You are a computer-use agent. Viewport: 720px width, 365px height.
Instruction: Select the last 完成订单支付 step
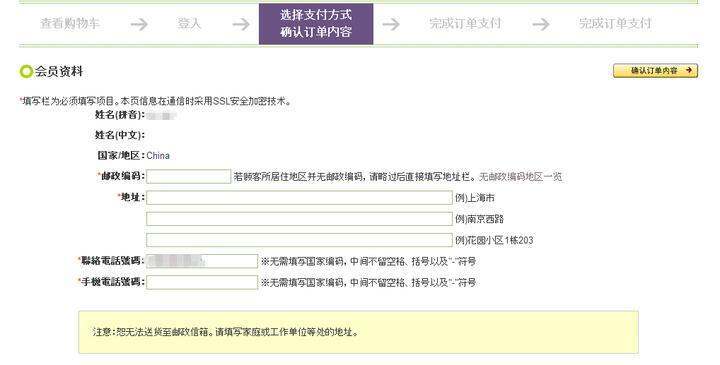click(615, 23)
